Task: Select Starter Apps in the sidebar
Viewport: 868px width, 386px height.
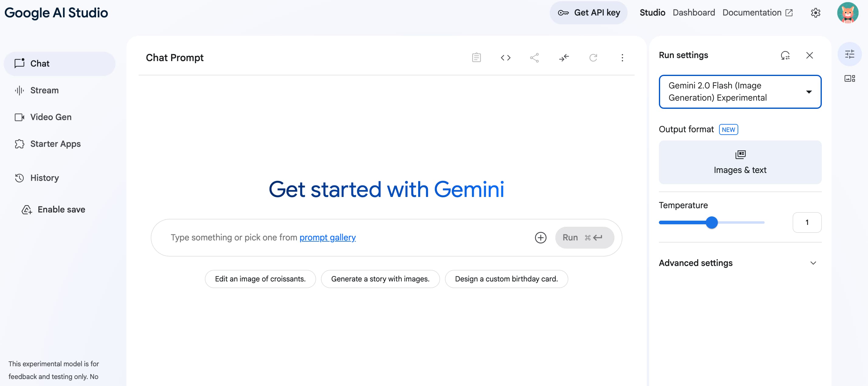Action: (x=59, y=144)
